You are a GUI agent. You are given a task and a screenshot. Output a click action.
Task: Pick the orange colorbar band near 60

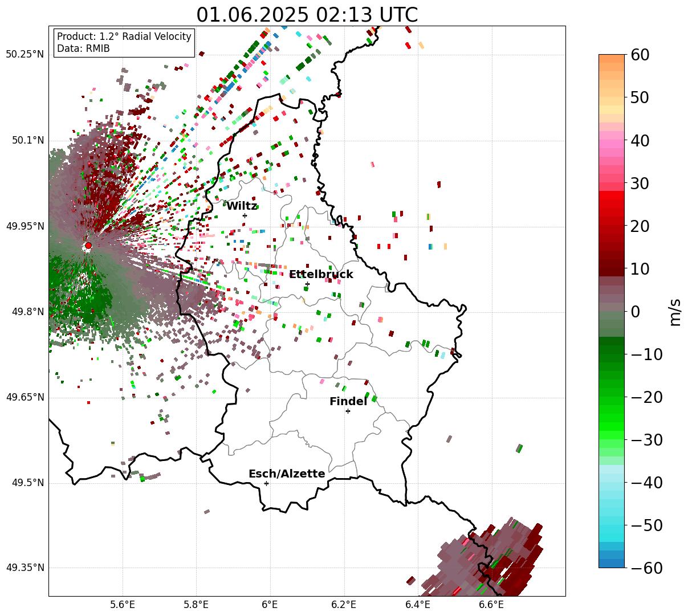tap(612, 59)
